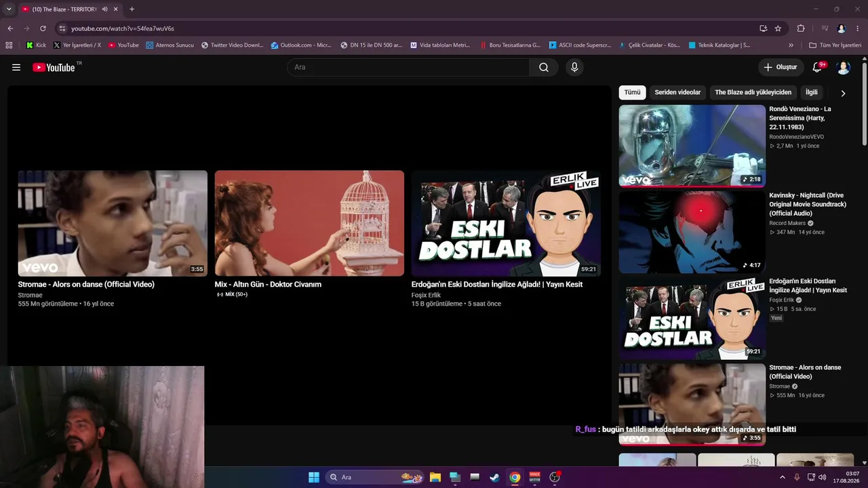Select the "Tümü" filter chip

(632, 92)
